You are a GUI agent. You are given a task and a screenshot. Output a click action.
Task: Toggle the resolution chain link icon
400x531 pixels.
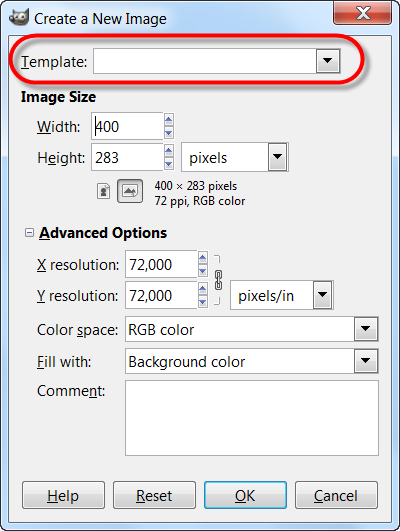pos(218,280)
